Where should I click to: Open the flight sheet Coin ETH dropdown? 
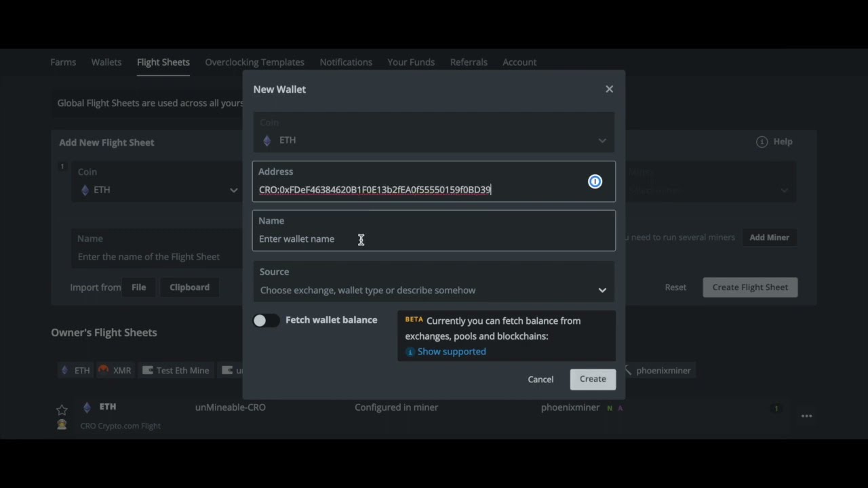pyautogui.click(x=157, y=182)
